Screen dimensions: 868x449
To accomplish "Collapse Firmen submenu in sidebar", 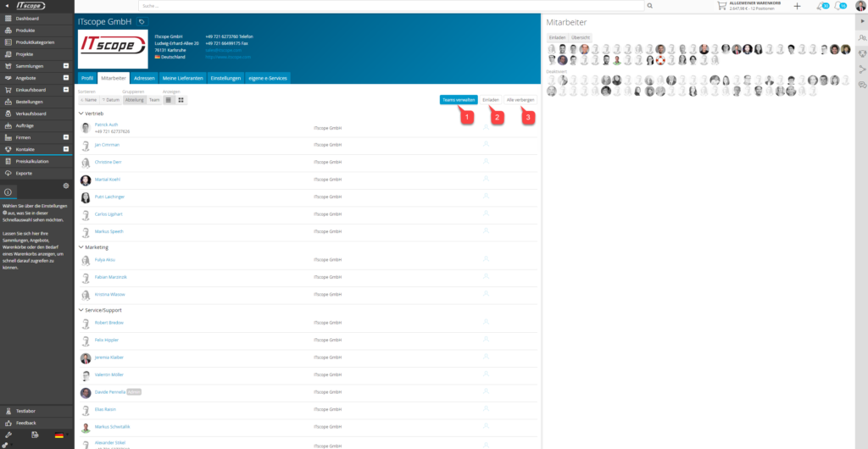I will (66, 137).
